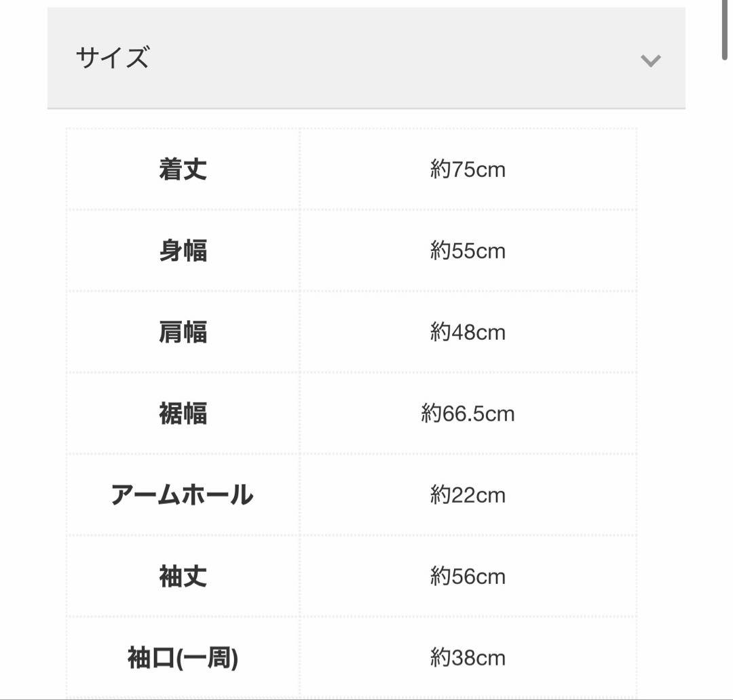
Task: Select the 裾幅 label
Action: click(181, 414)
